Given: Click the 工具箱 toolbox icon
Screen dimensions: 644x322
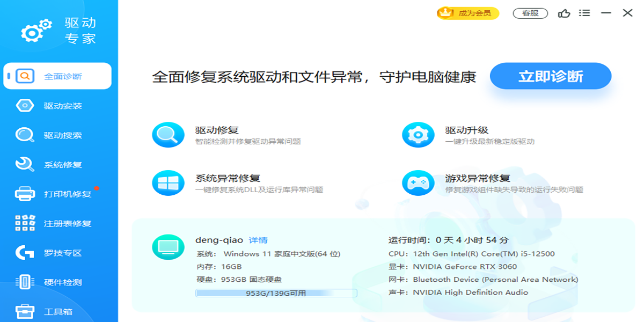Looking at the screenshot, I should tap(25, 311).
